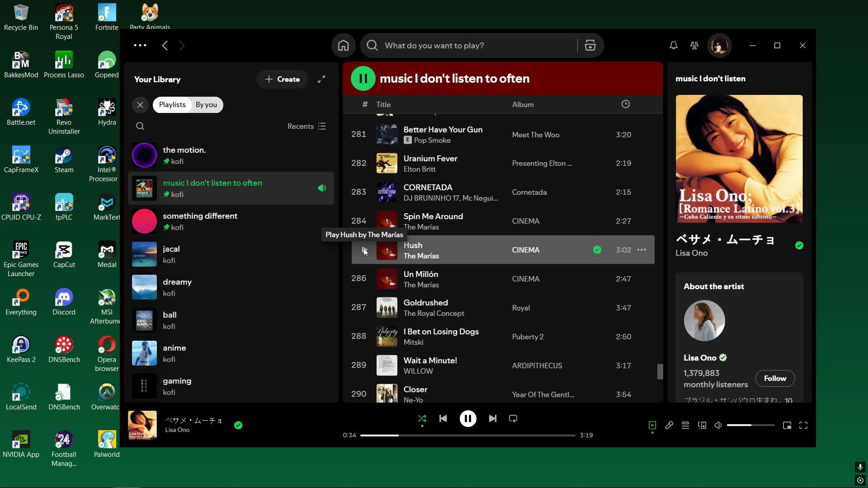Seek within the song progress bar
Screen dimensions: 868x488
click(467, 436)
